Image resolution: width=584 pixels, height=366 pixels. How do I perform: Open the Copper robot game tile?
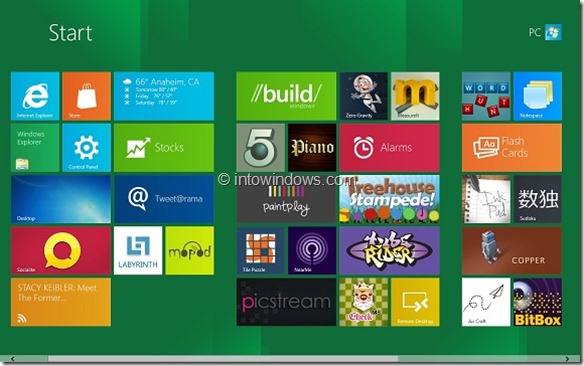click(x=512, y=251)
